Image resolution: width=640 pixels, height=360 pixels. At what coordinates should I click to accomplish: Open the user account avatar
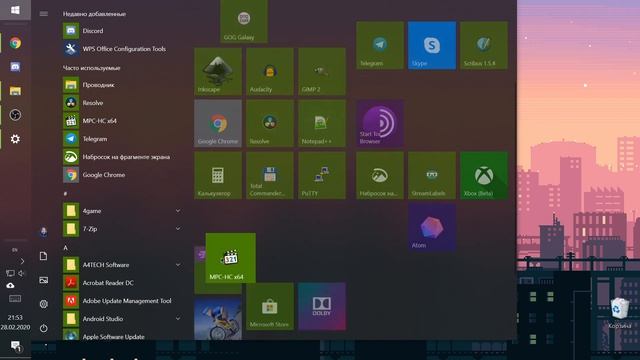(44, 232)
